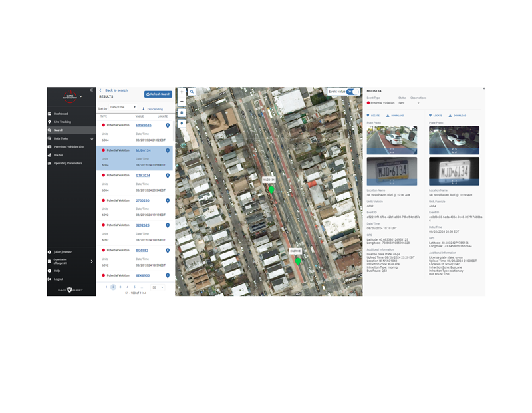The height and width of the screenshot is (413, 532).
Task: Expand the Data Tools submenu
Action: (92, 139)
